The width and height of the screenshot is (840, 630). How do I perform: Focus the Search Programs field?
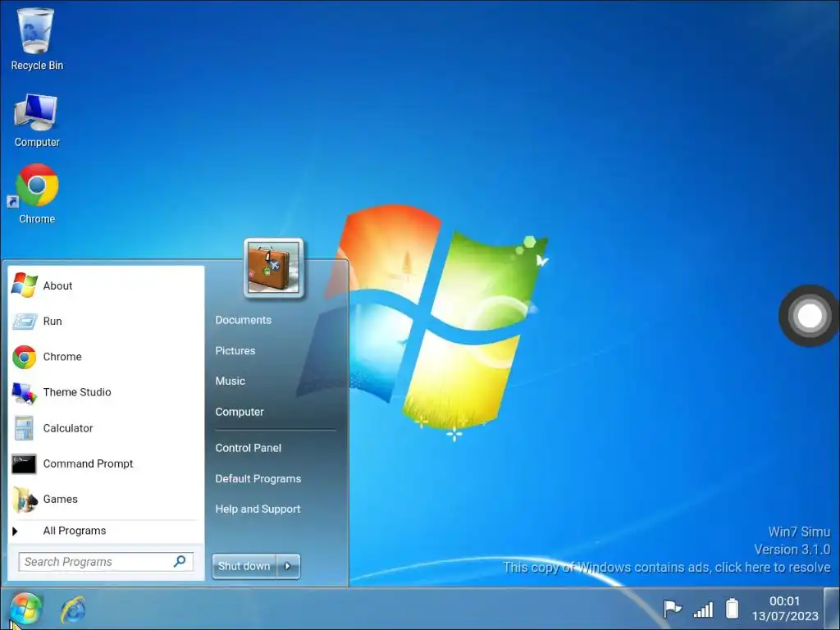tap(106, 561)
